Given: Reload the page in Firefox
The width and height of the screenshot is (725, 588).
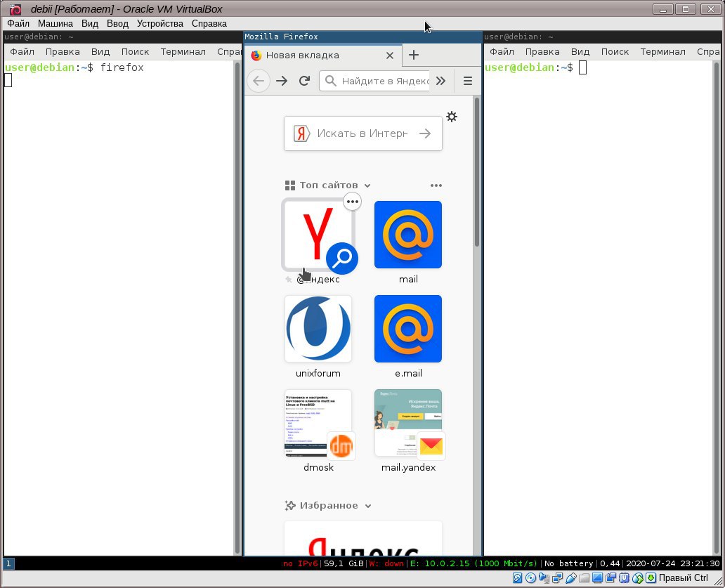Looking at the screenshot, I should tap(304, 81).
